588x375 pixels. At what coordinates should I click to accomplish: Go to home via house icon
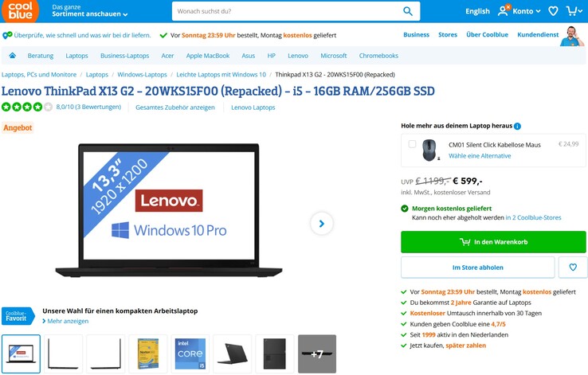click(x=13, y=56)
